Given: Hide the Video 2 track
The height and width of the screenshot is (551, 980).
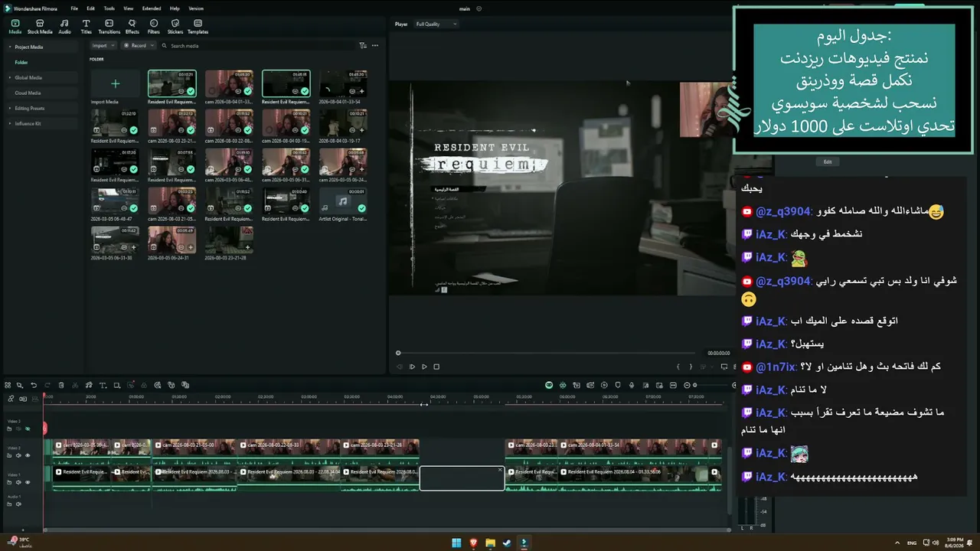Looking at the screenshot, I should point(28,455).
